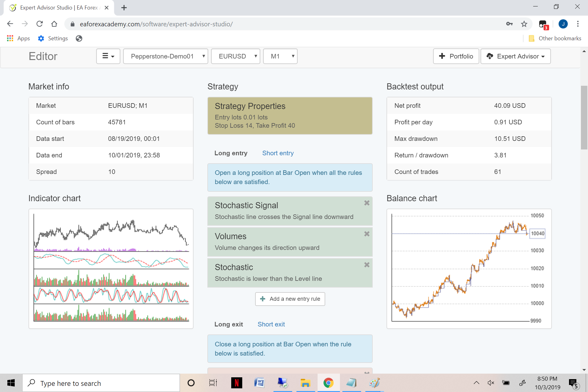This screenshot has height=392, width=588.
Task: Add strategy to Portfolio
Action: click(x=456, y=56)
